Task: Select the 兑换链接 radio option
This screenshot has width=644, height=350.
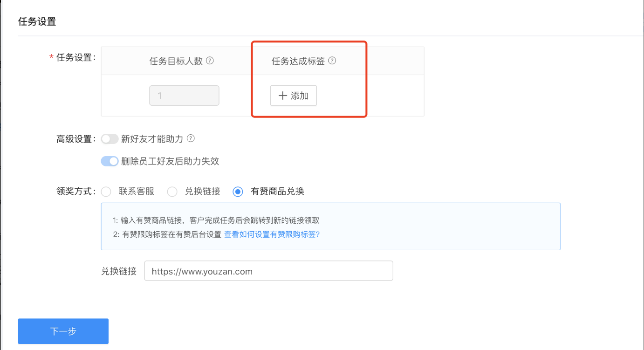Action: [x=172, y=192]
